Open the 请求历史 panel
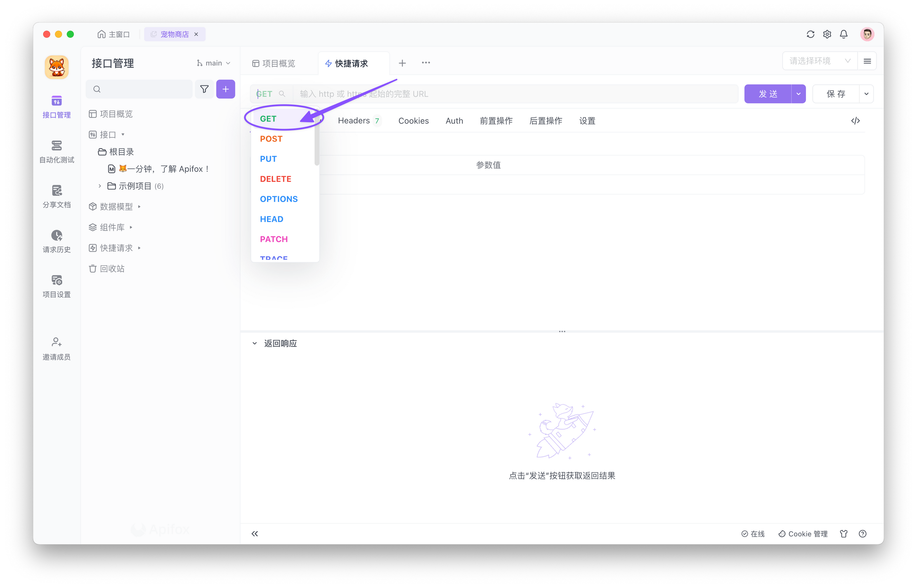917x588 pixels. click(x=57, y=241)
